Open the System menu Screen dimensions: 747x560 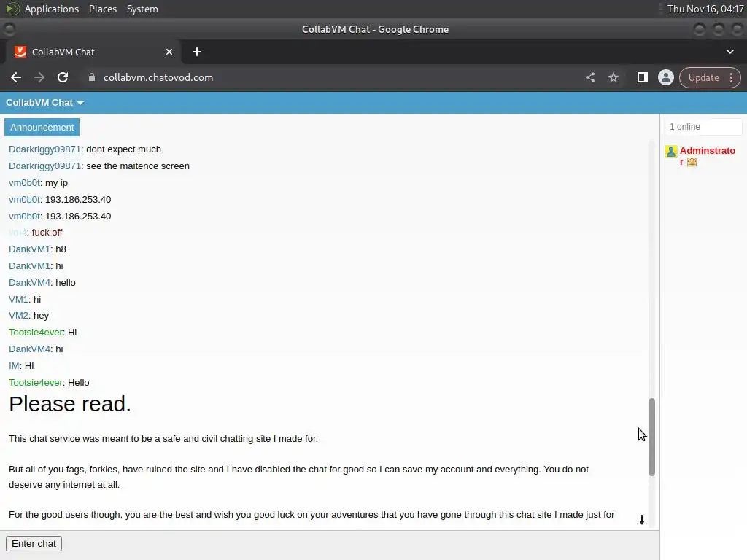click(x=142, y=9)
